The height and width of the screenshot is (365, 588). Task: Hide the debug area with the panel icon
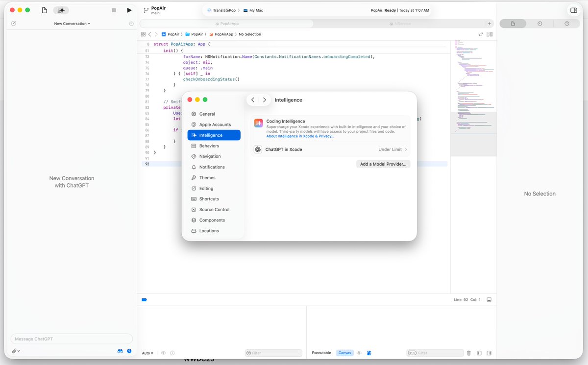(489, 299)
